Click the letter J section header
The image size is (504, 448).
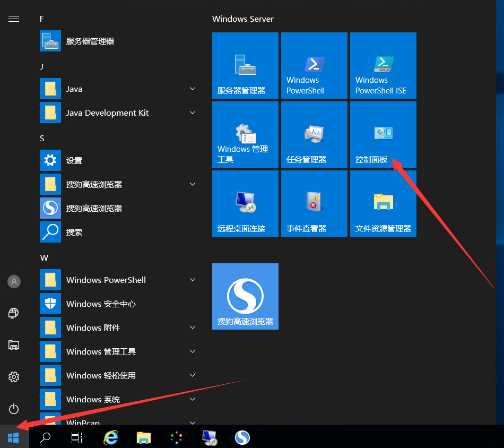click(42, 66)
